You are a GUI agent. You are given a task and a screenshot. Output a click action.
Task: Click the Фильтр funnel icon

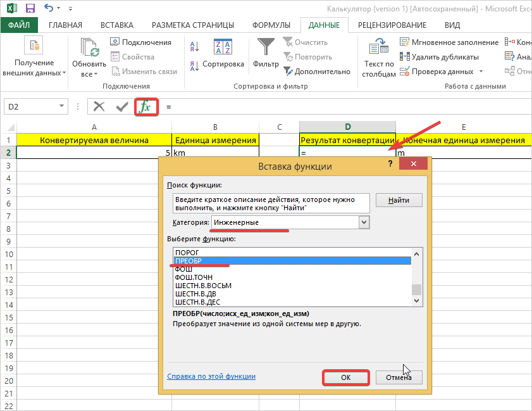(266, 47)
